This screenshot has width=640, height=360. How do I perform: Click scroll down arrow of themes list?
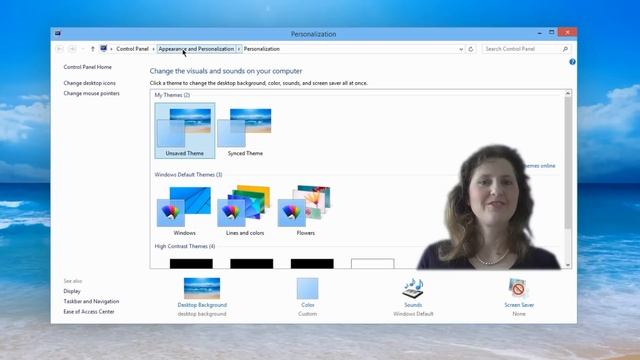click(568, 265)
